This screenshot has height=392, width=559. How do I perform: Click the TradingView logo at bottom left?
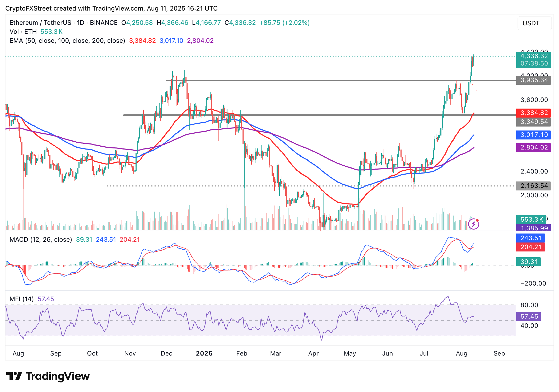(x=48, y=376)
